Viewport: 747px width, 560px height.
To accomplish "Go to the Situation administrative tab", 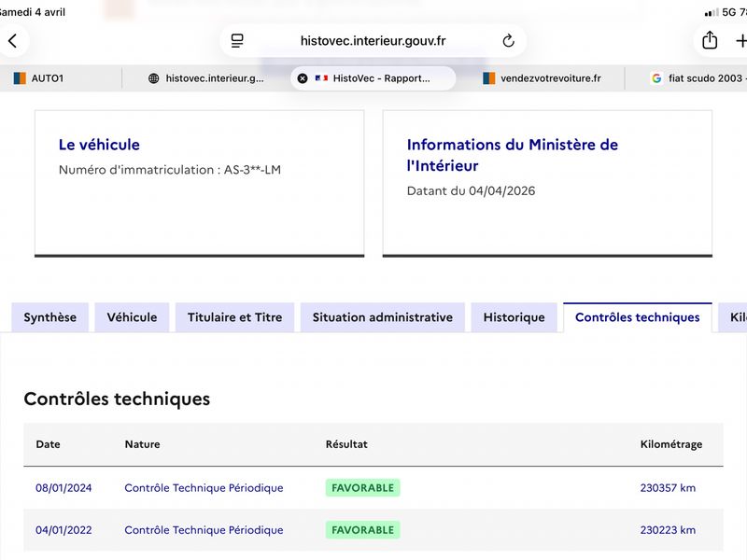I will click(382, 317).
